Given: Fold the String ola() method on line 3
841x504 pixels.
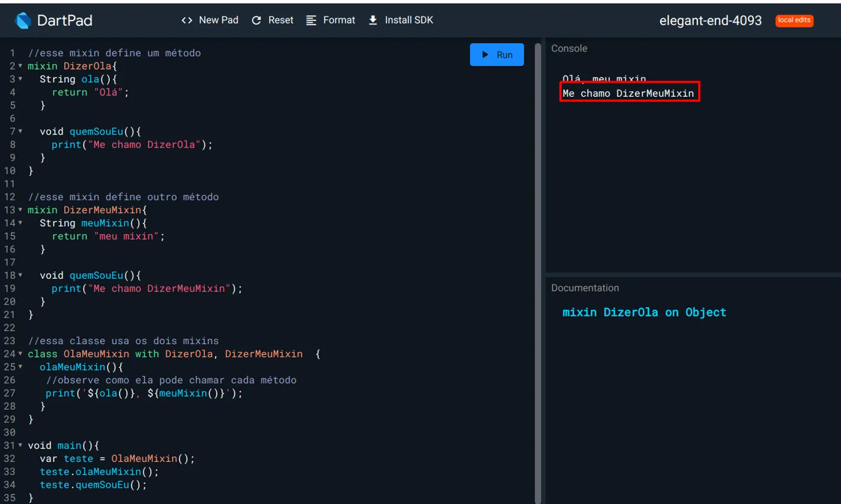Looking at the screenshot, I should tap(20, 79).
